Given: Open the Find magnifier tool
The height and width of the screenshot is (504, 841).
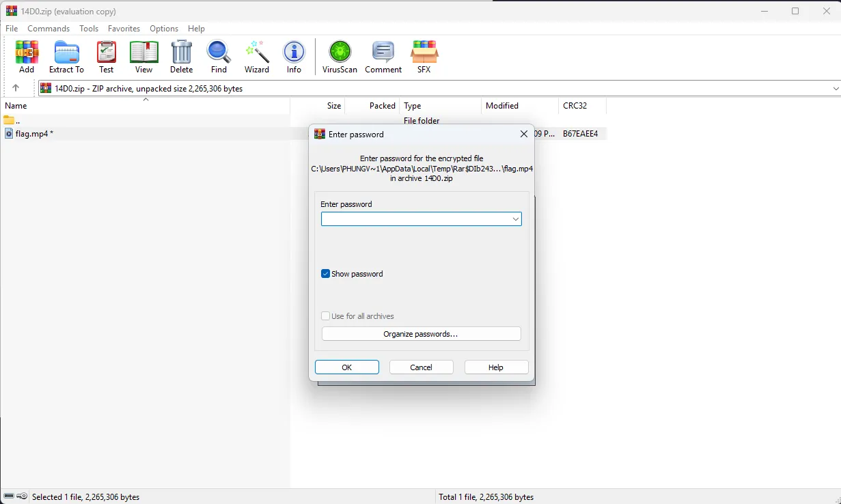Looking at the screenshot, I should coord(219,56).
